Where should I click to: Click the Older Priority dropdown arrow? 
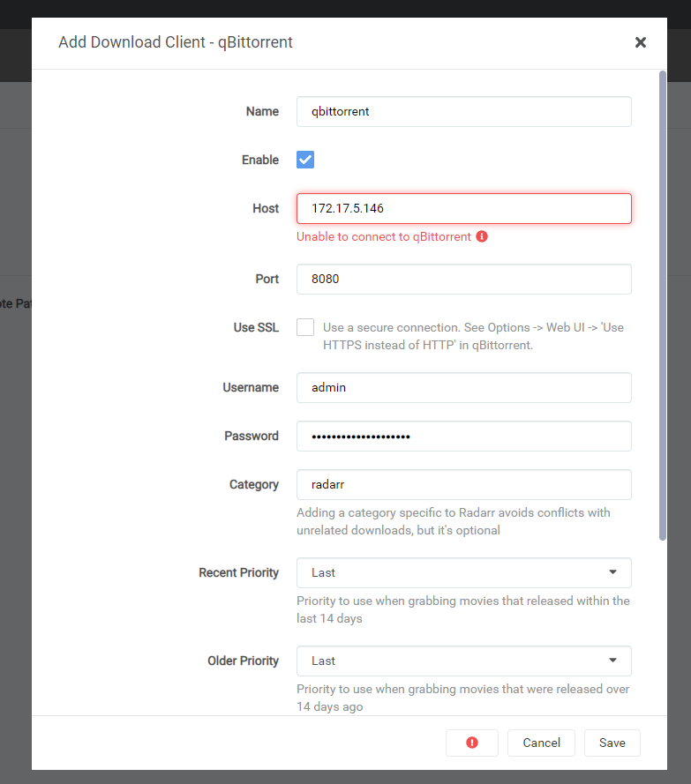[613, 661]
